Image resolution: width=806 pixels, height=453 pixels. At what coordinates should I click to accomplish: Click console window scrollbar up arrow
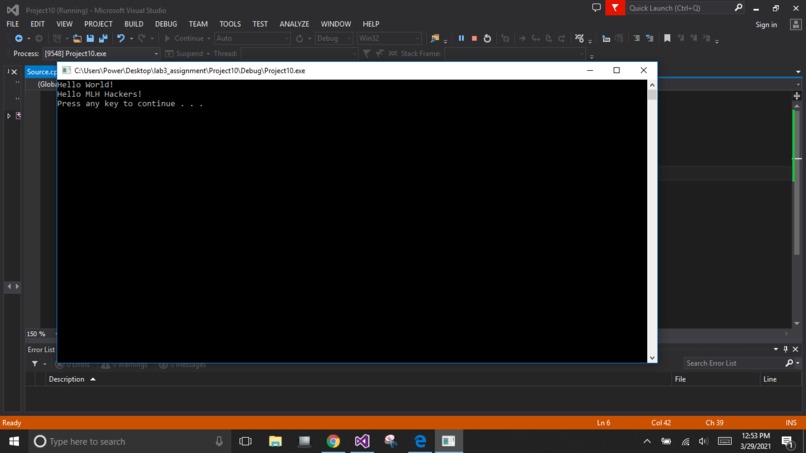click(x=652, y=85)
